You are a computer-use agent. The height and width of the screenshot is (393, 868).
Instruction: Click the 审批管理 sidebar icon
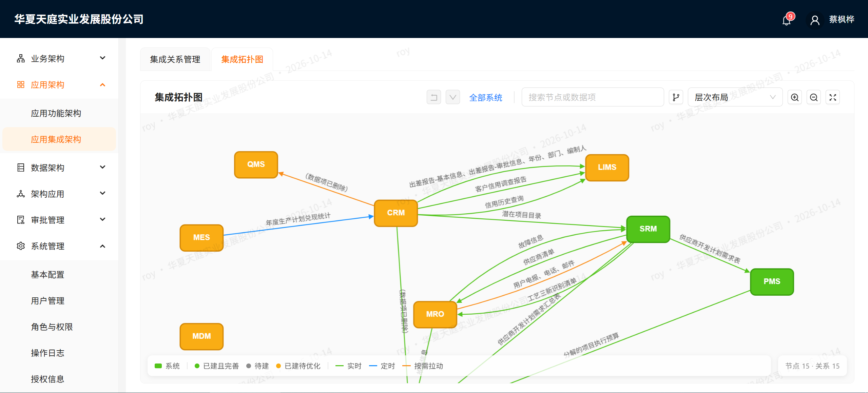tap(21, 220)
